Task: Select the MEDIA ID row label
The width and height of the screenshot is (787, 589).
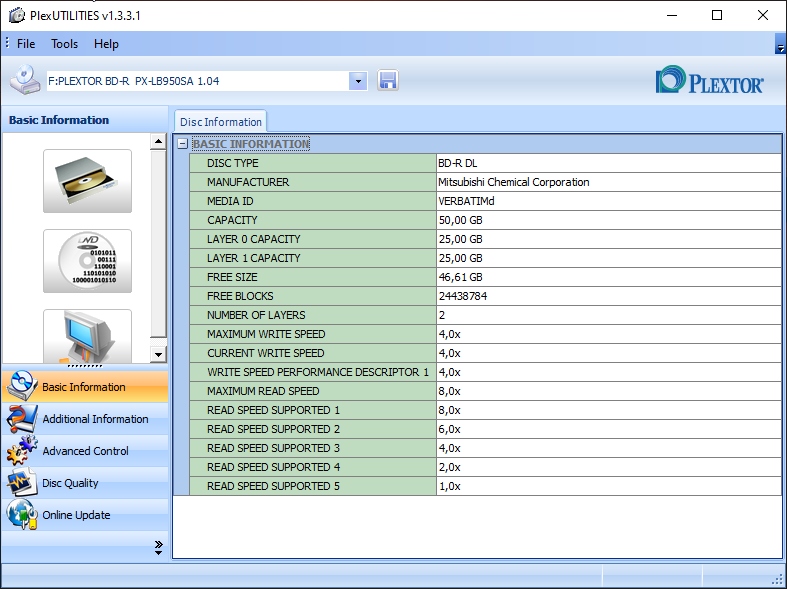Action: 230,201
